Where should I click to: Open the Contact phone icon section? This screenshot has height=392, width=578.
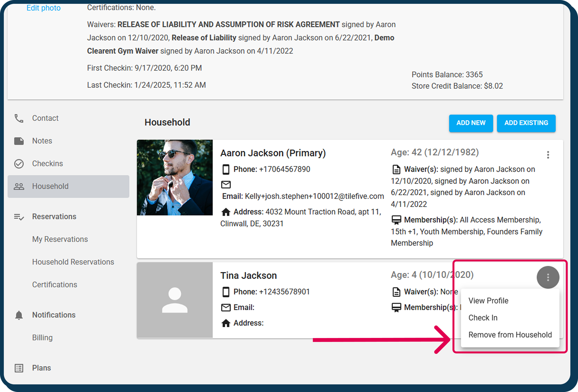point(19,118)
